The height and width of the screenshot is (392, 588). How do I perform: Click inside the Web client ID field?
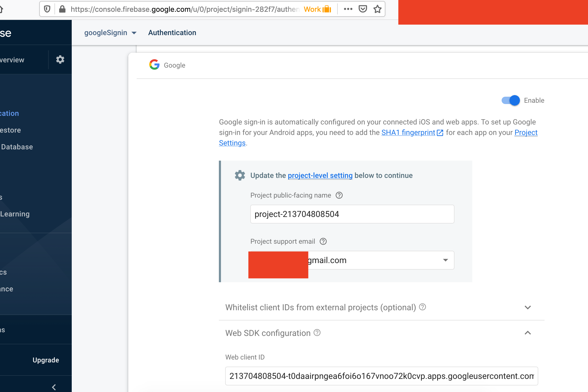[380, 376]
